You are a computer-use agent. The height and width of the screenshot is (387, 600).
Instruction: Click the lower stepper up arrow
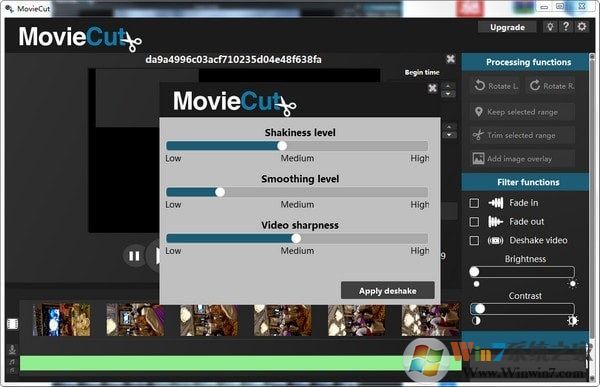coord(450,127)
